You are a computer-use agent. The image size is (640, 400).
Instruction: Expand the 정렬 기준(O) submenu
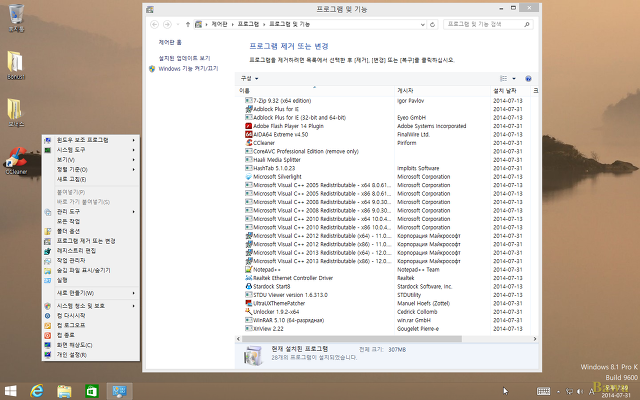(91, 169)
